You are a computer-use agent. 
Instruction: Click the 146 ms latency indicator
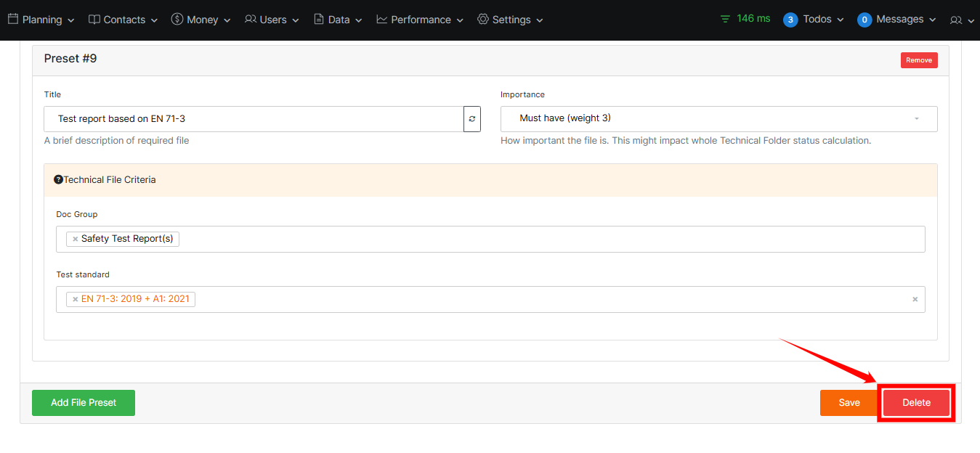click(x=745, y=19)
